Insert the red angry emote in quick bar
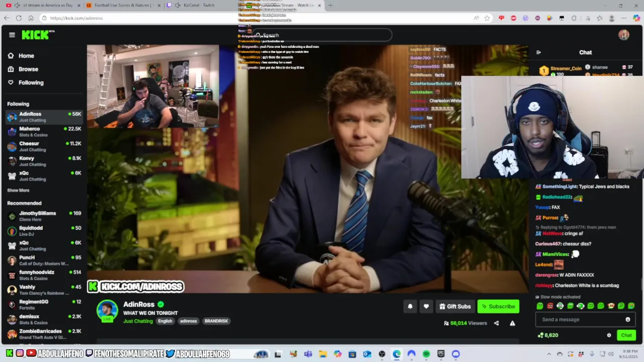Image resolution: width=644 pixels, height=362 pixels. click(x=550, y=306)
